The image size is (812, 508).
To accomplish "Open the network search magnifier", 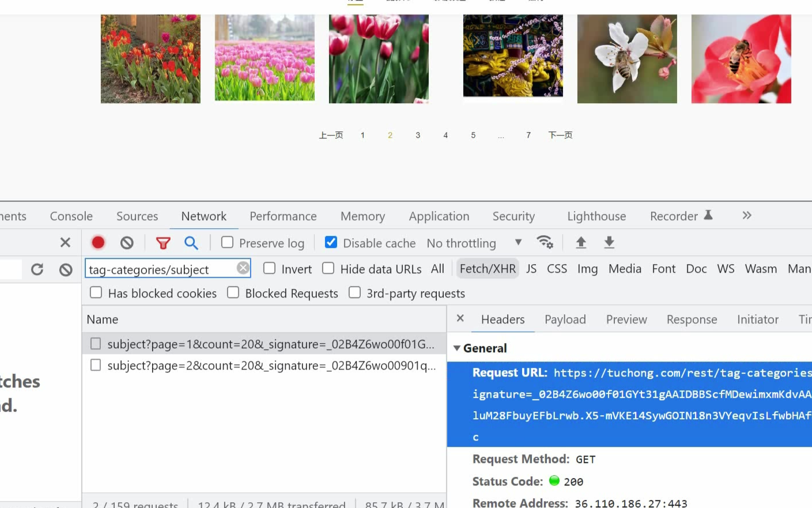I will tap(191, 243).
